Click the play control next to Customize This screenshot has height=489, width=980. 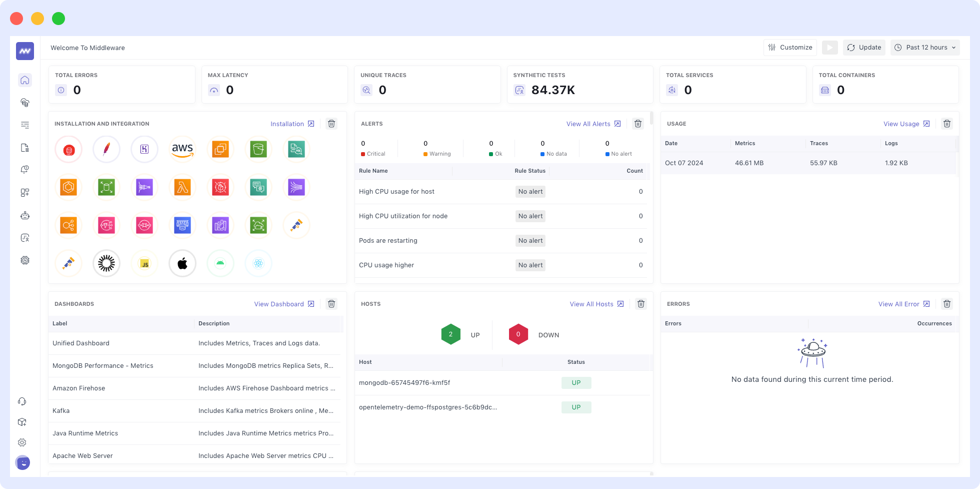click(x=830, y=47)
